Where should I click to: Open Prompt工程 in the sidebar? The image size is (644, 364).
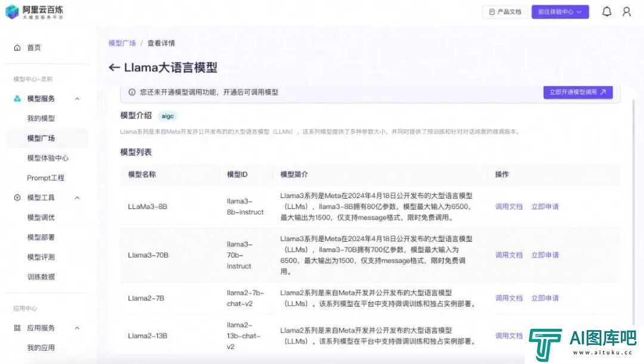click(45, 178)
